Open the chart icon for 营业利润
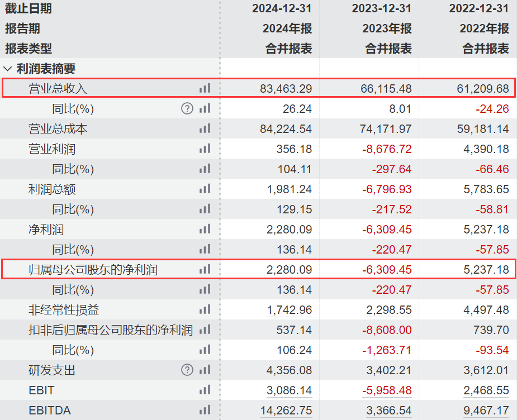This screenshot has width=517, height=420. point(205,149)
